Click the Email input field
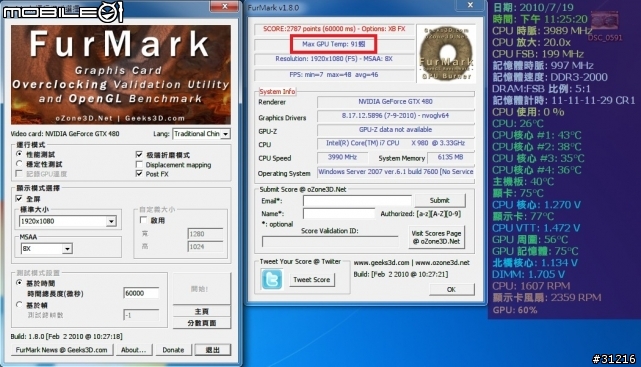The image size is (641, 367). pyautogui.click(x=357, y=201)
